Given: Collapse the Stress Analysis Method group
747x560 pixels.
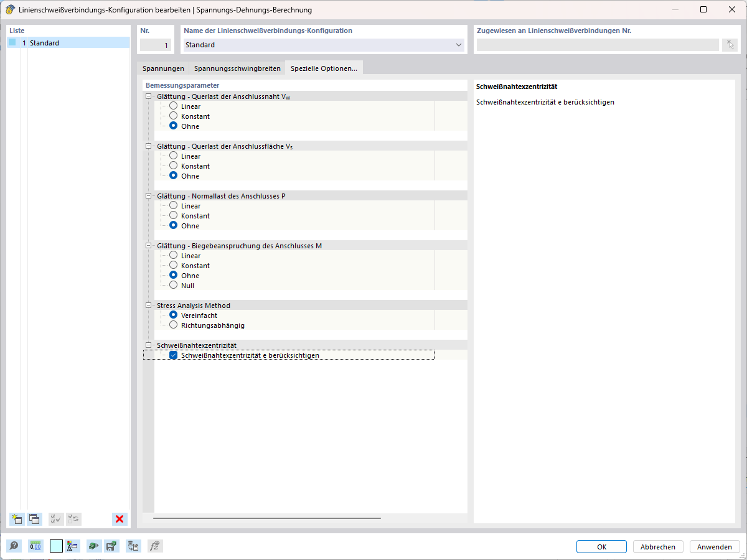Looking at the screenshot, I should pyautogui.click(x=148, y=306).
